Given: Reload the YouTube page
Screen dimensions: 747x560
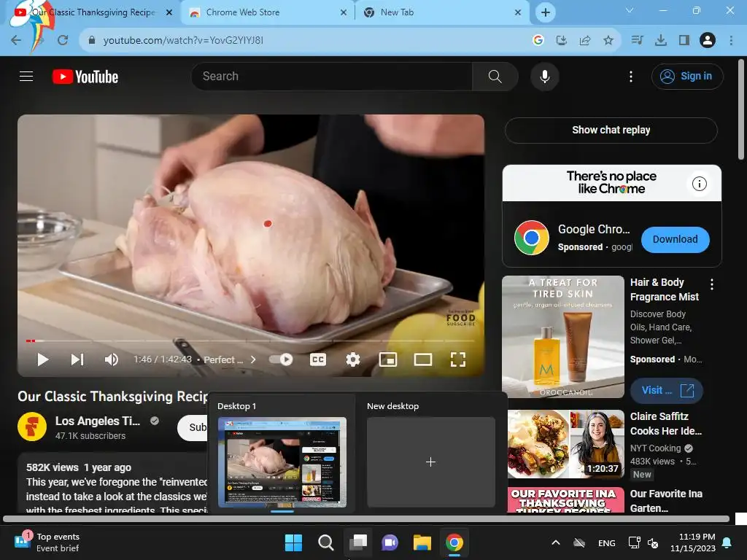Looking at the screenshot, I should click(x=63, y=40).
